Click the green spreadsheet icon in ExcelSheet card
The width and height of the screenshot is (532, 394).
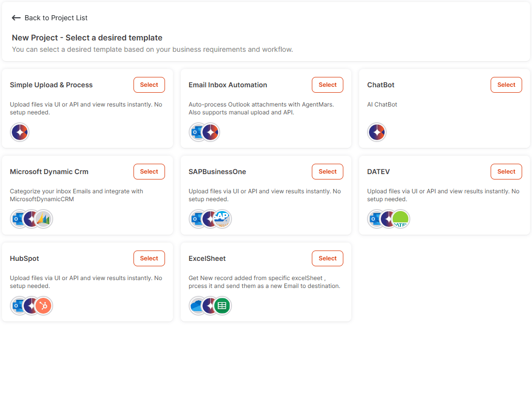[x=222, y=306]
